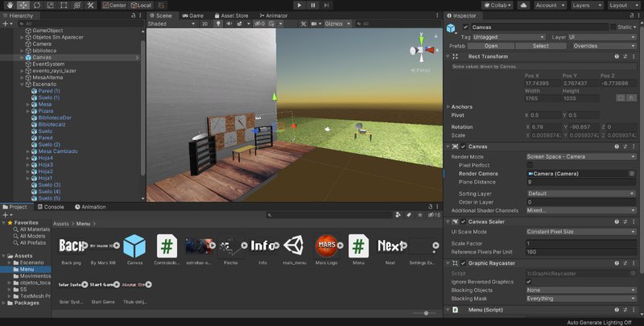Select the Move tool in the toolbar

22,5
